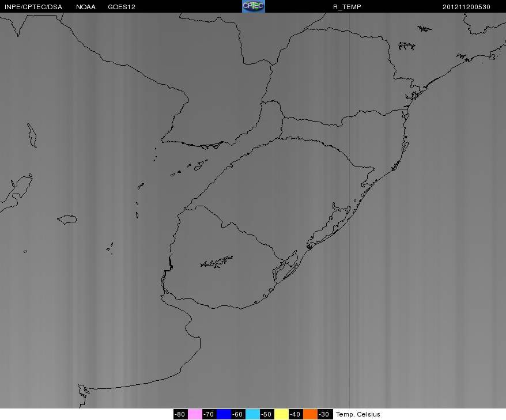Click the timestamp 201211200530
The width and height of the screenshot is (506, 420).
[x=466, y=7]
